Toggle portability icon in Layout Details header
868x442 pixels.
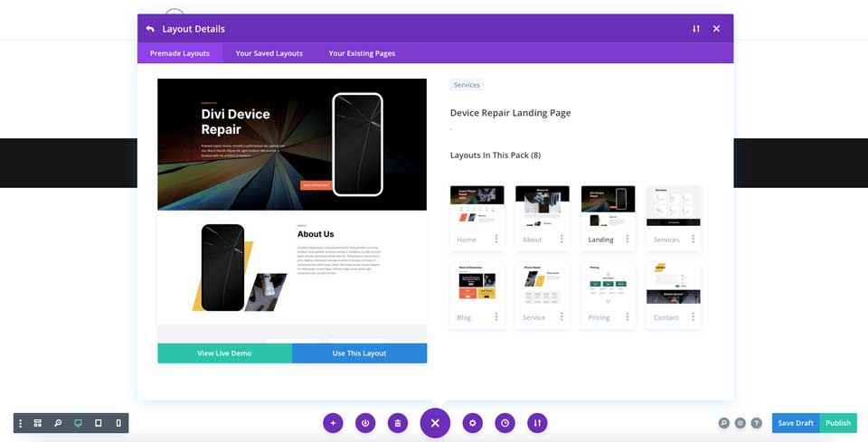696,29
